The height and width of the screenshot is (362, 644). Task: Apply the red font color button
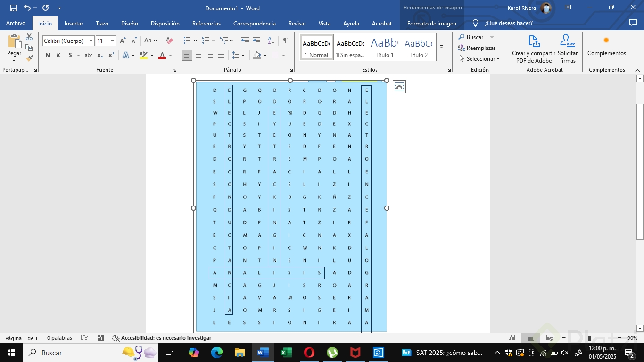click(x=162, y=56)
